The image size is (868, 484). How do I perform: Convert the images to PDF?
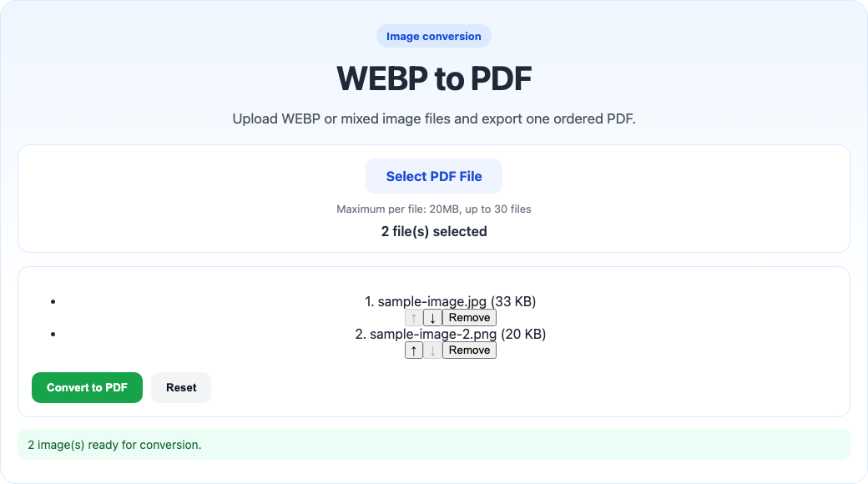87,387
